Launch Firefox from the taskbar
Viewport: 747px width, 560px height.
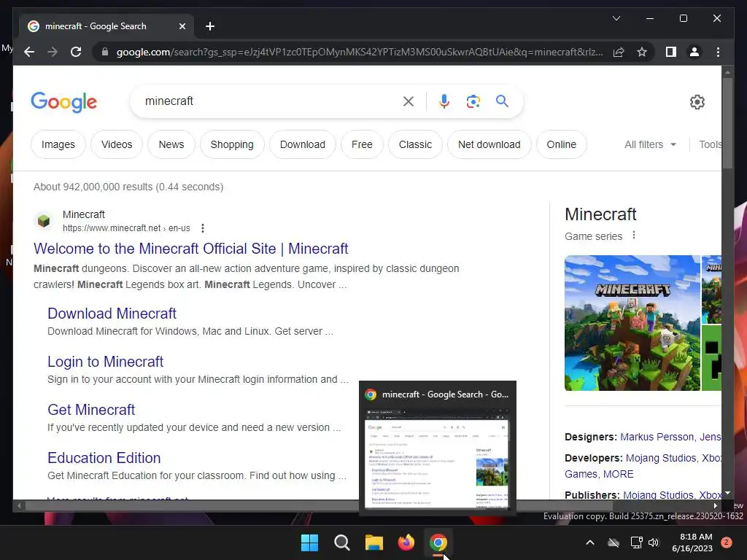(x=406, y=542)
